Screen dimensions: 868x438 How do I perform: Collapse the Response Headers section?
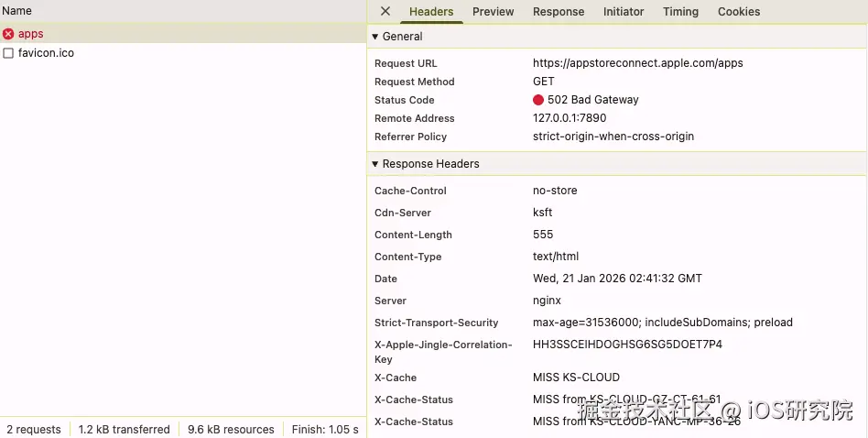coord(374,164)
